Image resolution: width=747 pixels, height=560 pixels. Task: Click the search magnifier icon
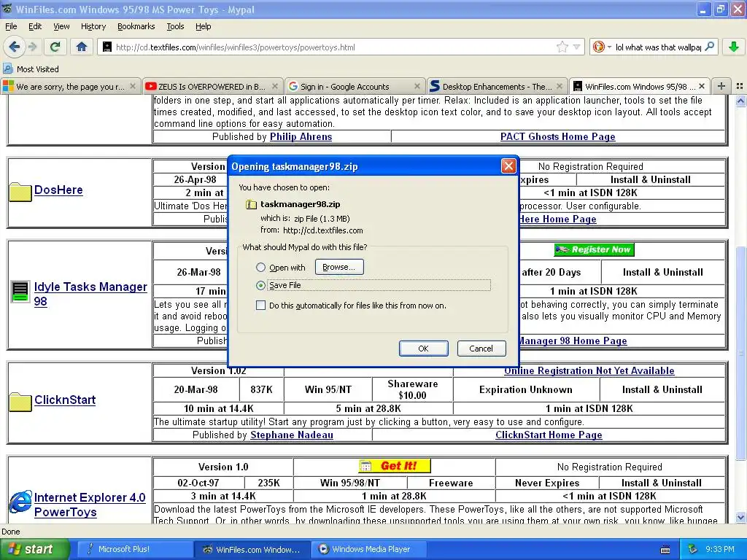coord(709,47)
